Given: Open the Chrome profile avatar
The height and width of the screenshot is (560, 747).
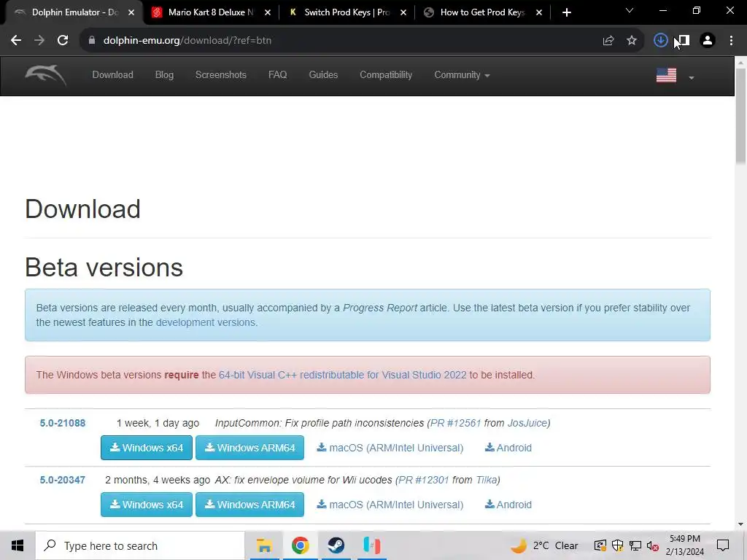Looking at the screenshot, I should pos(708,41).
